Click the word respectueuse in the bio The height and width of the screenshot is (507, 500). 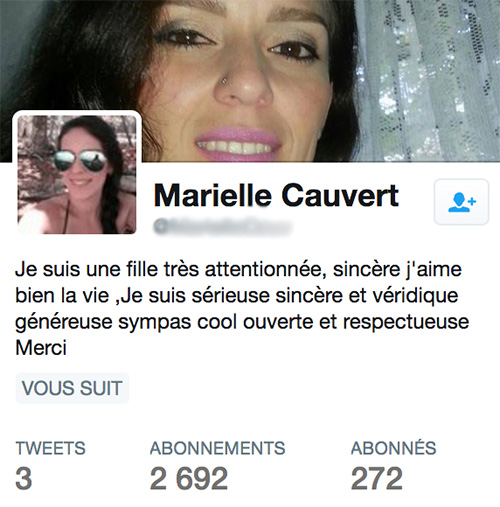[x=406, y=323]
